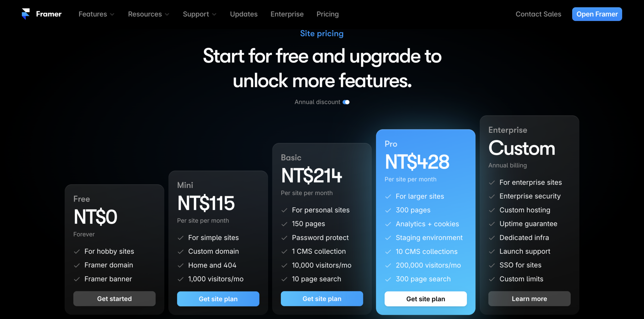Click the checkmark next to 'Password protect'
This screenshot has width=644, height=319.
[x=284, y=238]
